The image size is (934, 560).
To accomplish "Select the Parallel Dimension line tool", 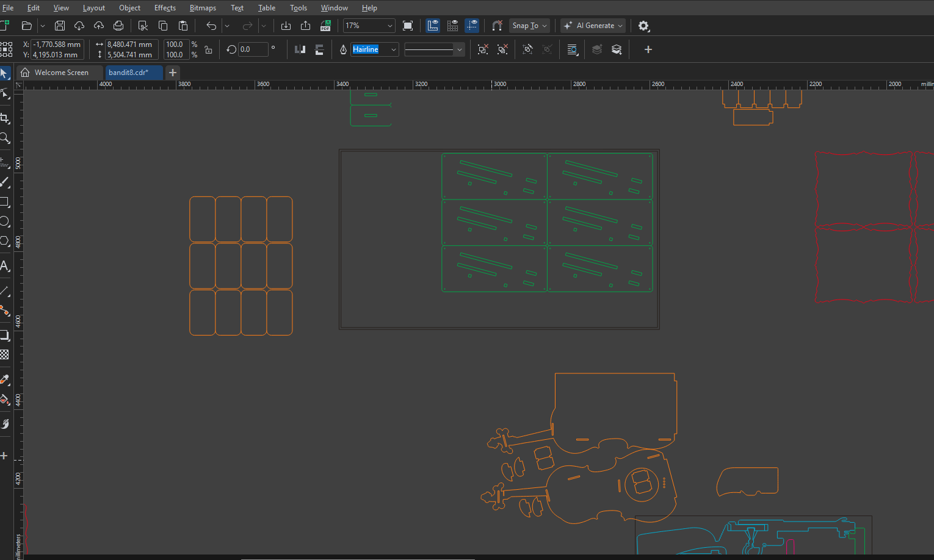I will pyautogui.click(x=4, y=291).
